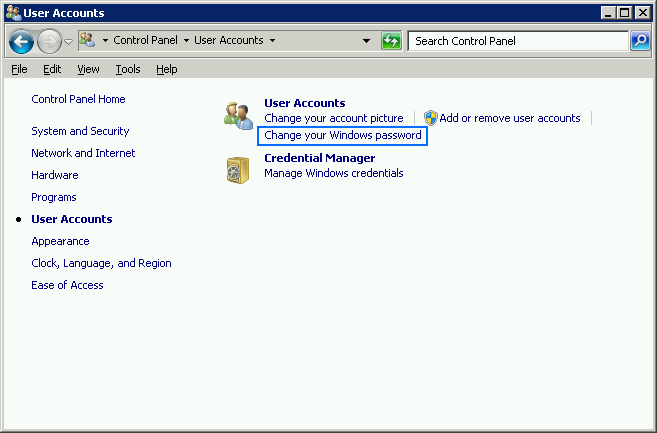The width and height of the screenshot is (657, 433).
Task: Open the Help menu
Action: pos(167,69)
